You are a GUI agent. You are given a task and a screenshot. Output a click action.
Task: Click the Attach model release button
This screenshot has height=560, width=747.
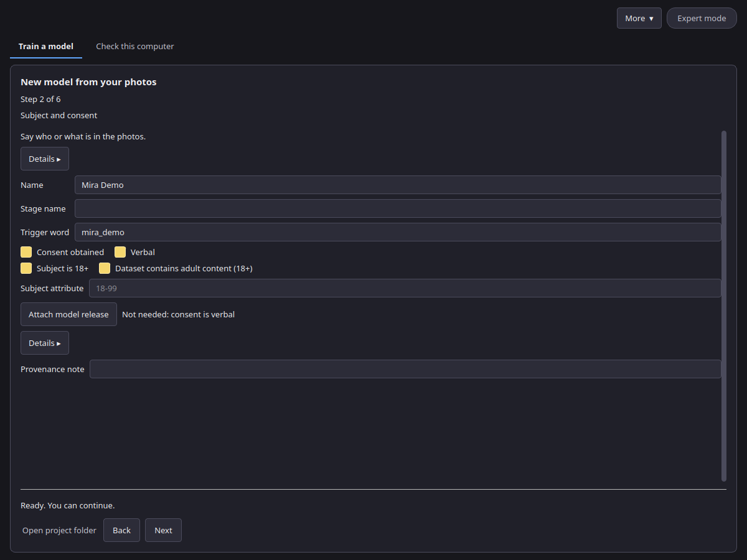pos(68,314)
